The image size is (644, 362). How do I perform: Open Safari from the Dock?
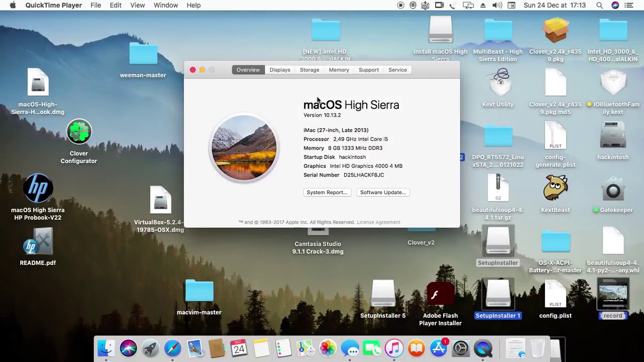tap(173, 348)
